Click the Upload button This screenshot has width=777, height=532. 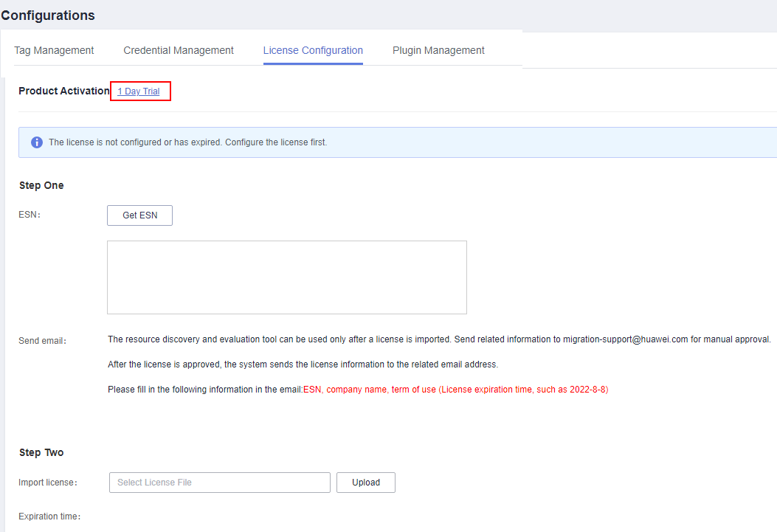366,483
